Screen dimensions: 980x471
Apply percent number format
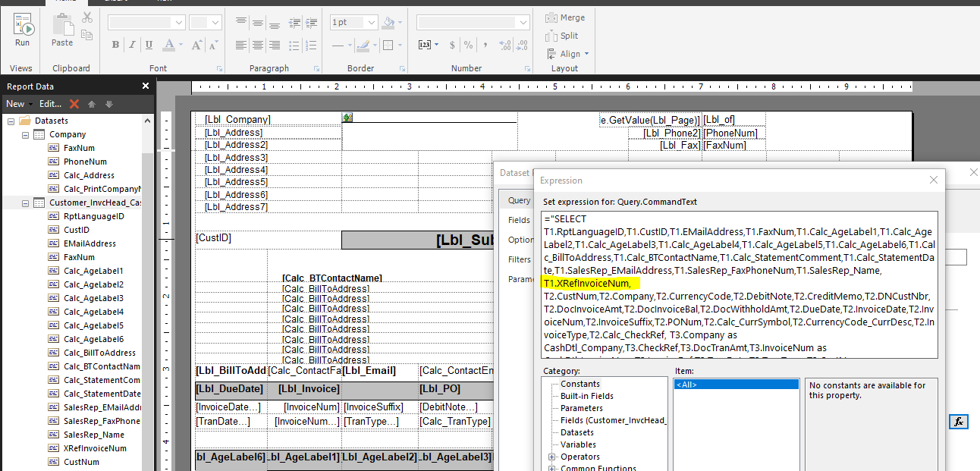pyautogui.click(x=467, y=45)
